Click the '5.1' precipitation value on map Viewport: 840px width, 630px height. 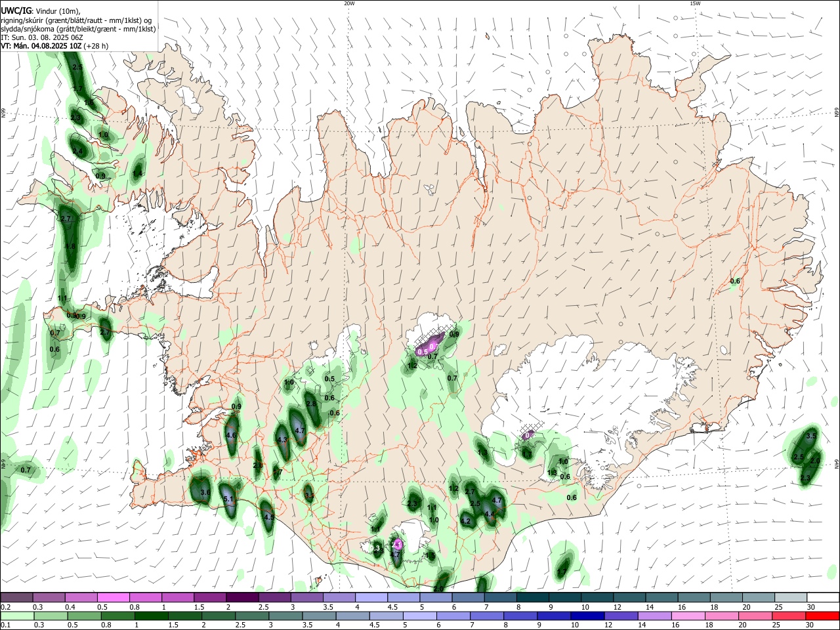point(229,499)
